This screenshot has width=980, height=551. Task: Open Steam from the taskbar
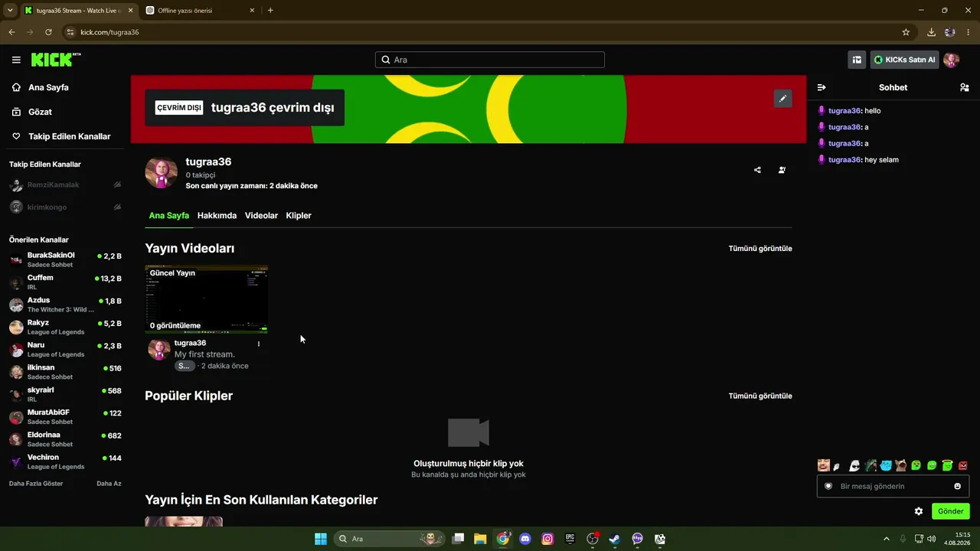(614, 539)
